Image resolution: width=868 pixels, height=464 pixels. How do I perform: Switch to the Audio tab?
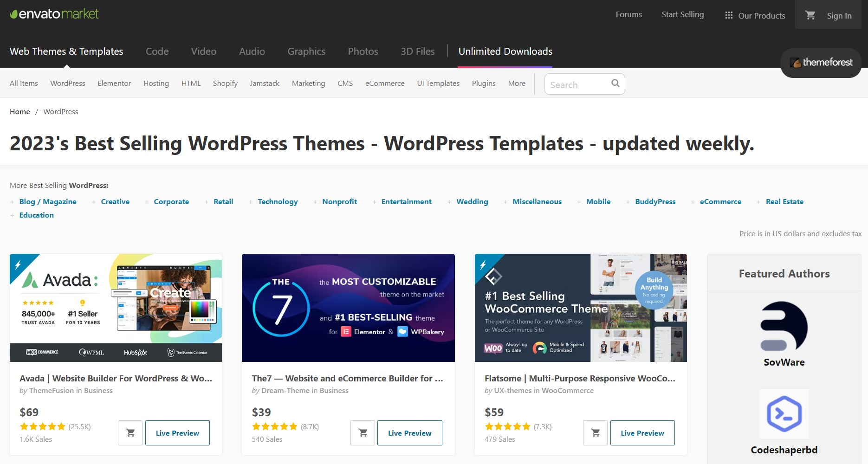click(x=252, y=52)
